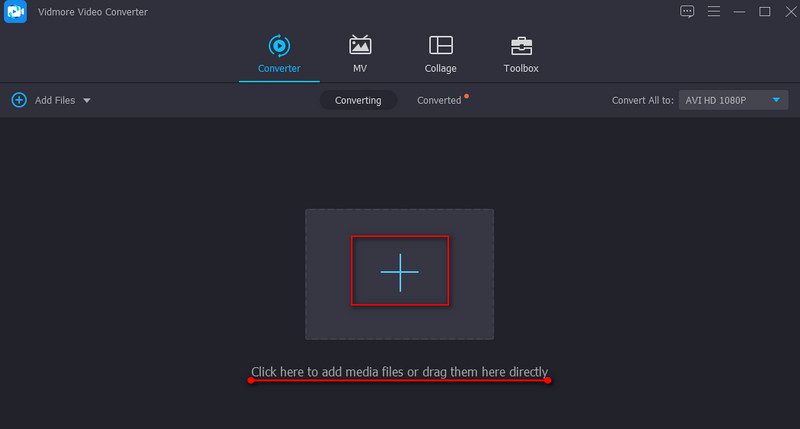Open the Collage layout icon
The height and width of the screenshot is (429, 800).
[x=440, y=45]
